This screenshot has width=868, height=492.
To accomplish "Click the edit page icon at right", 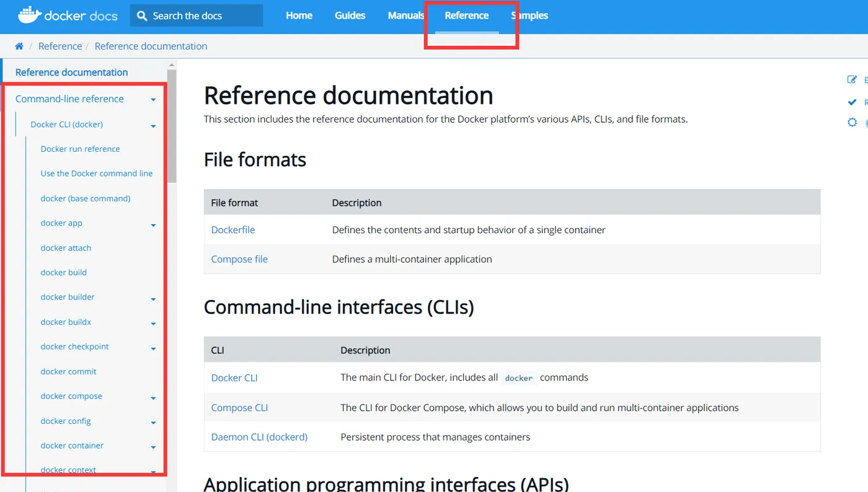I will [x=852, y=80].
